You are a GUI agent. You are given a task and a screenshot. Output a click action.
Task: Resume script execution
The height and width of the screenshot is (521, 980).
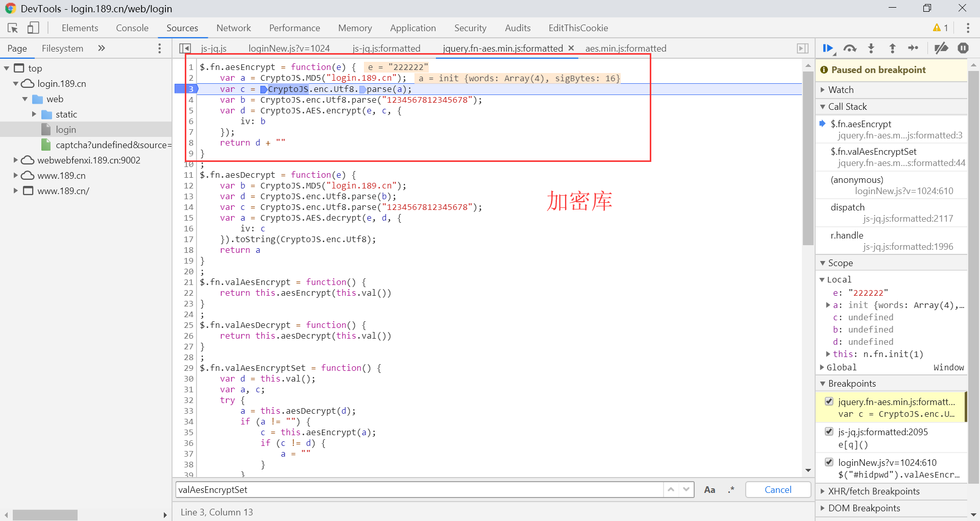tap(828, 48)
